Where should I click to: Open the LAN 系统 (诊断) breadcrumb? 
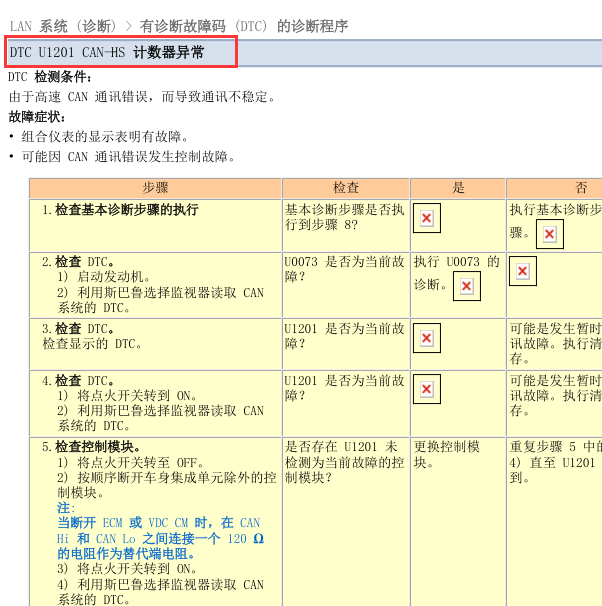pyautogui.click(x=63, y=26)
